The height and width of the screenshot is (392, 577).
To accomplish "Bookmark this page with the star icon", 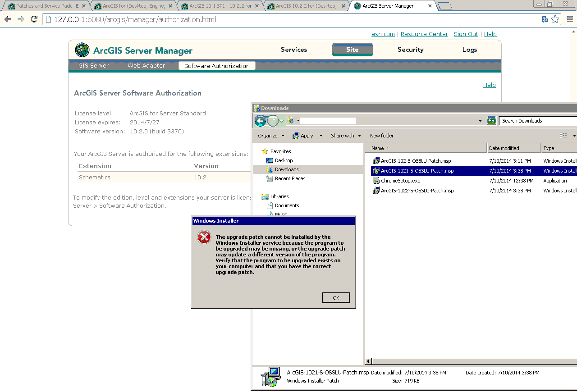I will point(555,19).
